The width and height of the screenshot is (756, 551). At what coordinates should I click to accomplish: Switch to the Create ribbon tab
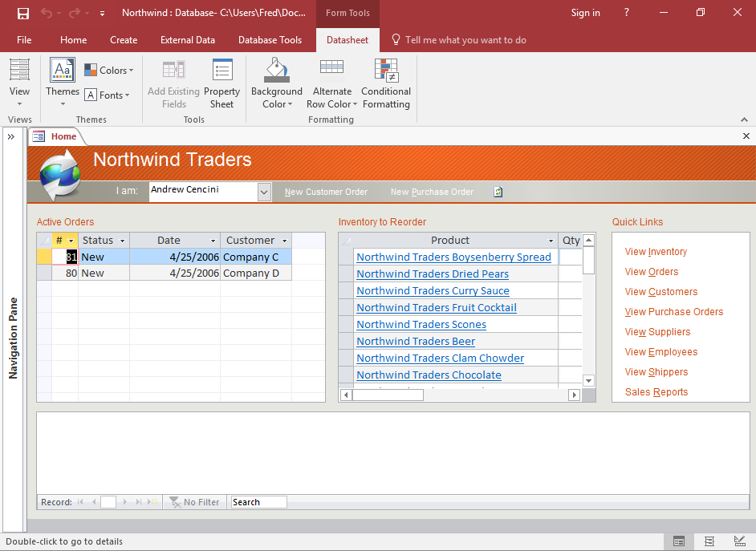pyautogui.click(x=124, y=40)
